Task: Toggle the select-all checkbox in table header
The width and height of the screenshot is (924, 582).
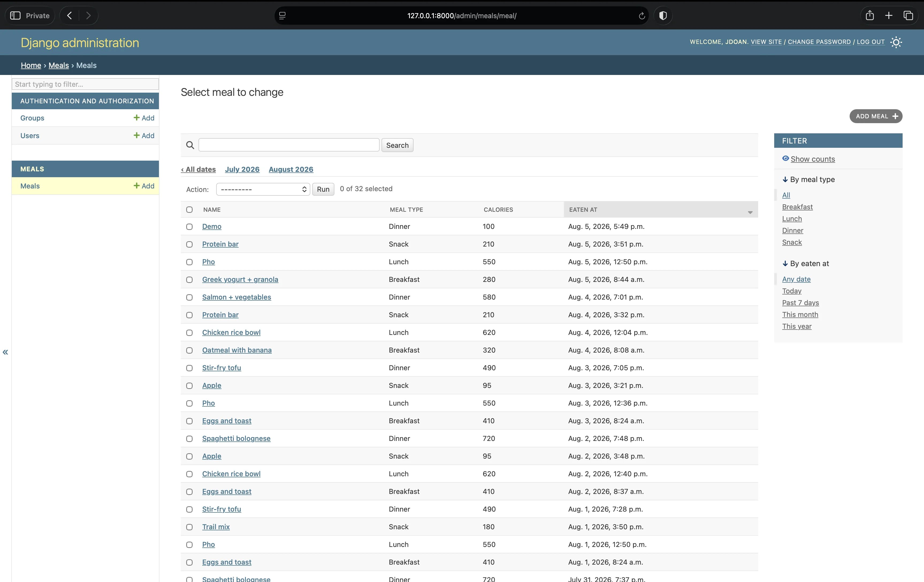Action: (x=190, y=210)
